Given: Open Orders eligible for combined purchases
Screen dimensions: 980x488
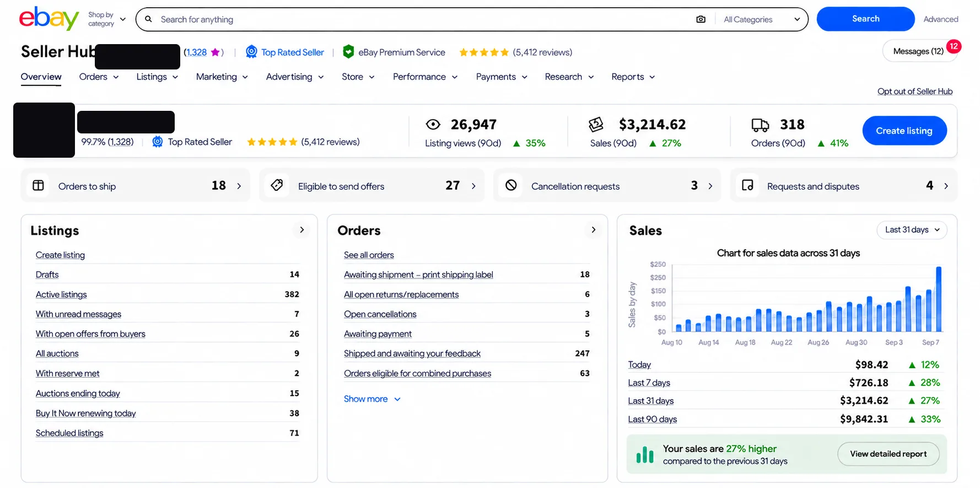Looking at the screenshot, I should (x=417, y=373).
